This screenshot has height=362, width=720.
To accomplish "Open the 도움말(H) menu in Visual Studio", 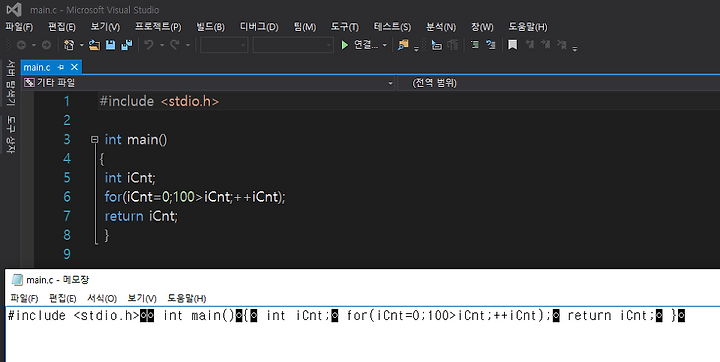I will coord(528,27).
